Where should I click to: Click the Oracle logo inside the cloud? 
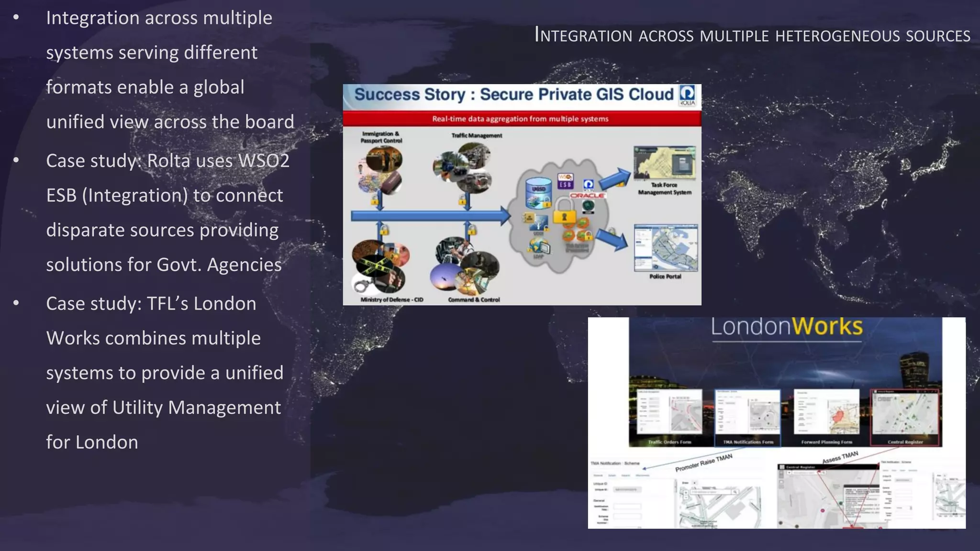point(587,196)
